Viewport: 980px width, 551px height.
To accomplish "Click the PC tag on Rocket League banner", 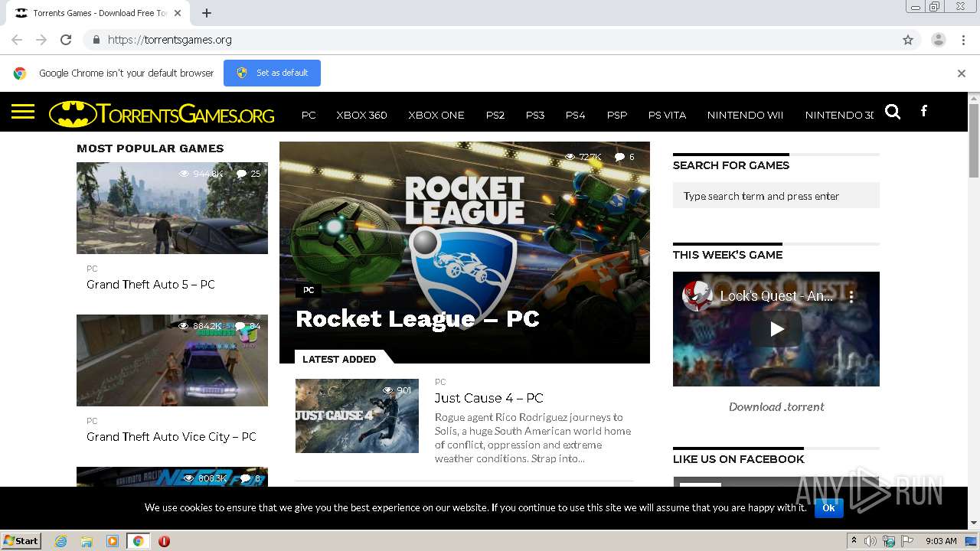I will coord(309,290).
